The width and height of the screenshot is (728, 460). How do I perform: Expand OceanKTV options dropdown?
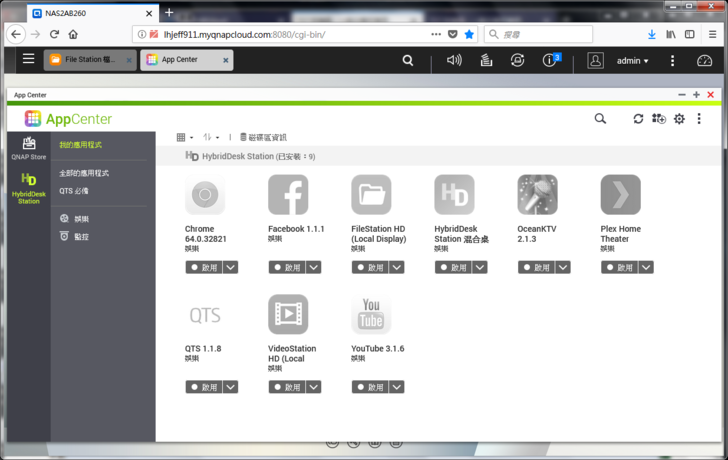[563, 267]
